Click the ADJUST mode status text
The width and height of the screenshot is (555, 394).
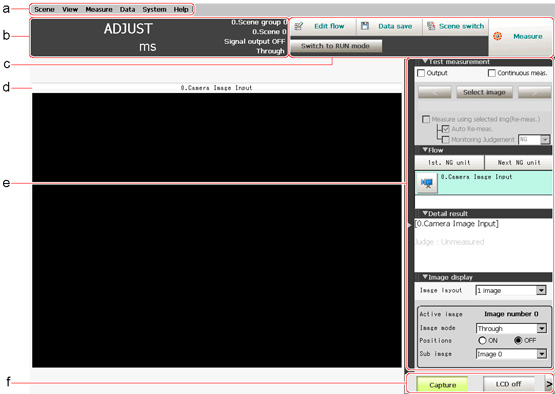[128, 29]
